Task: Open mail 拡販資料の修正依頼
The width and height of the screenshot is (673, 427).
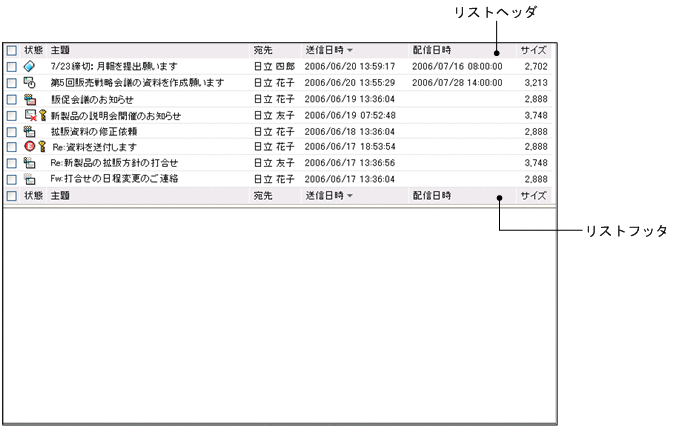Action: pos(94,131)
